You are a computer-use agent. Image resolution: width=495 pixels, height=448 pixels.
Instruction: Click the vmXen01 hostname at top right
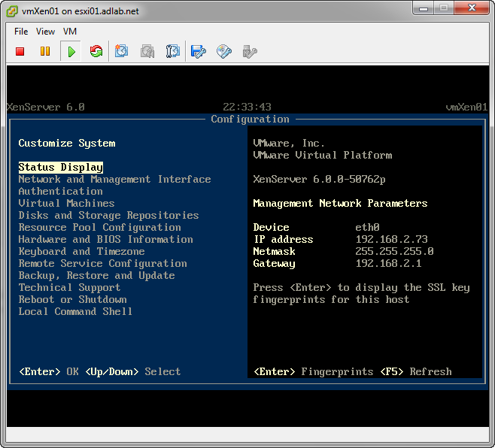(466, 107)
